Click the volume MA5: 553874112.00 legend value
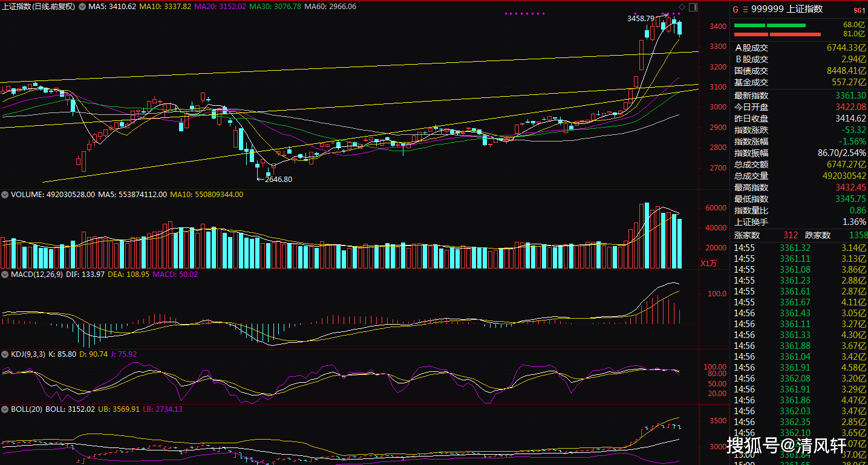Image resolution: width=868 pixels, height=465 pixels. pos(132,195)
